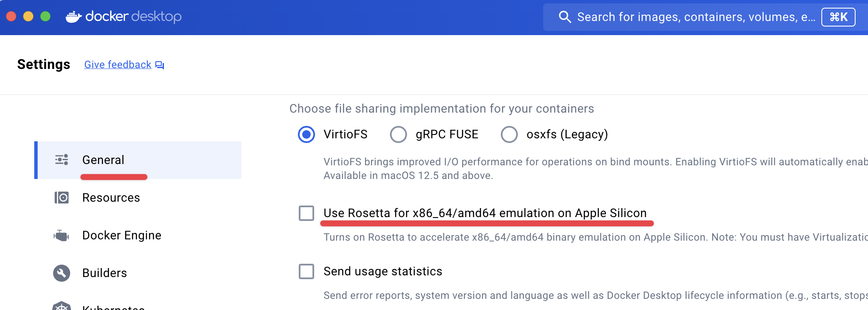Screen dimensions: 868x310
Task: Click the Docker Engine icon in sidebar
Action: (x=62, y=235)
